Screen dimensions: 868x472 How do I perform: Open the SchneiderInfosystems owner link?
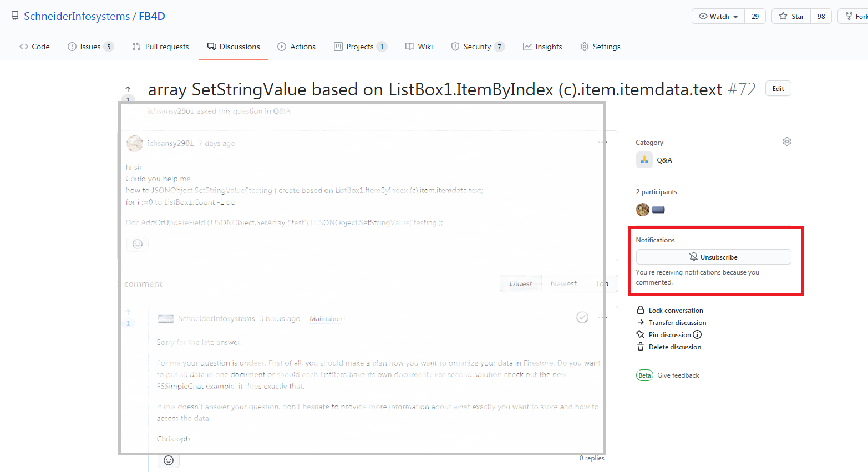[x=77, y=16]
